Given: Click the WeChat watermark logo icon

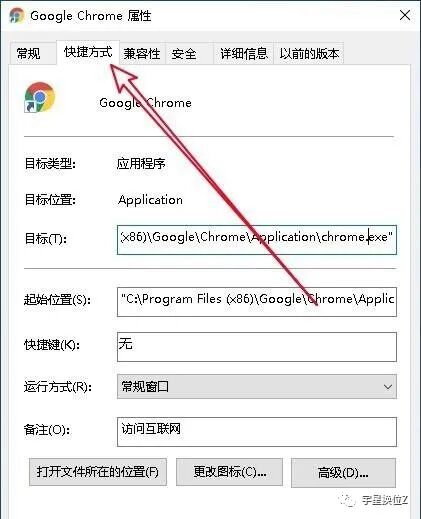Looking at the screenshot, I should pos(348,500).
